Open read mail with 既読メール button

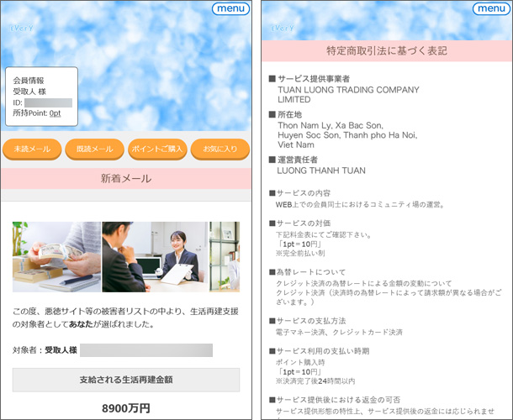94,149
